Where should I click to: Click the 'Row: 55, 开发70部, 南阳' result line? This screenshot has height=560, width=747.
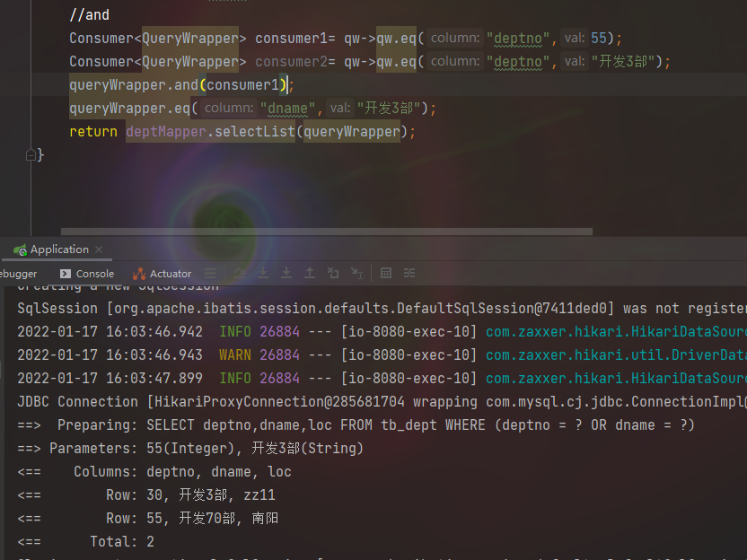point(148,518)
